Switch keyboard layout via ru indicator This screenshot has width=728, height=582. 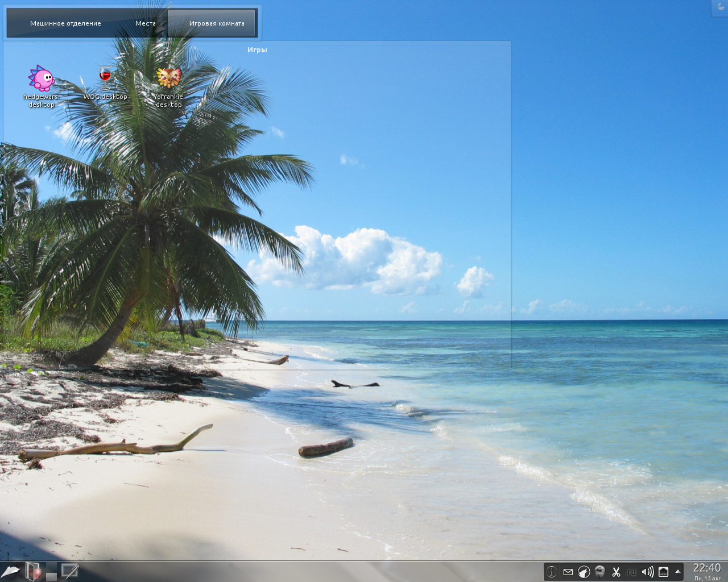coord(631,572)
